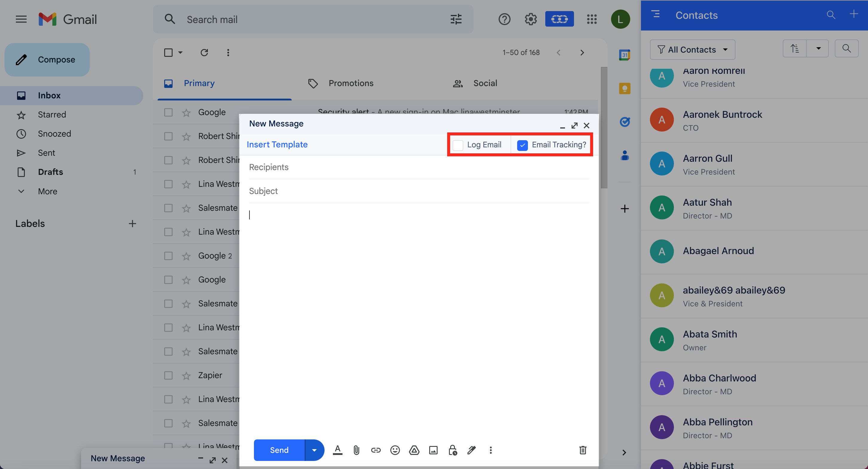Open the Social tab
This screenshot has height=469, width=868.
point(485,83)
